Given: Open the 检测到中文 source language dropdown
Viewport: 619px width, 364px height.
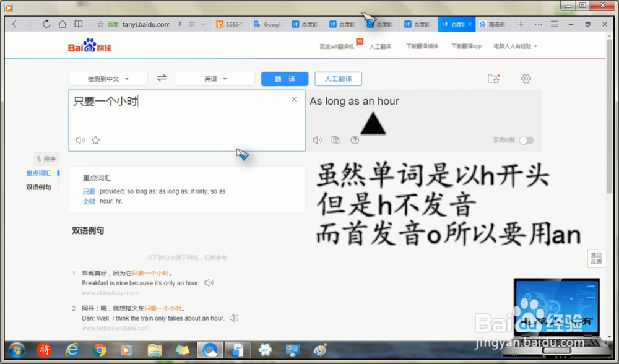Looking at the screenshot, I should pyautogui.click(x=108, y=79).
